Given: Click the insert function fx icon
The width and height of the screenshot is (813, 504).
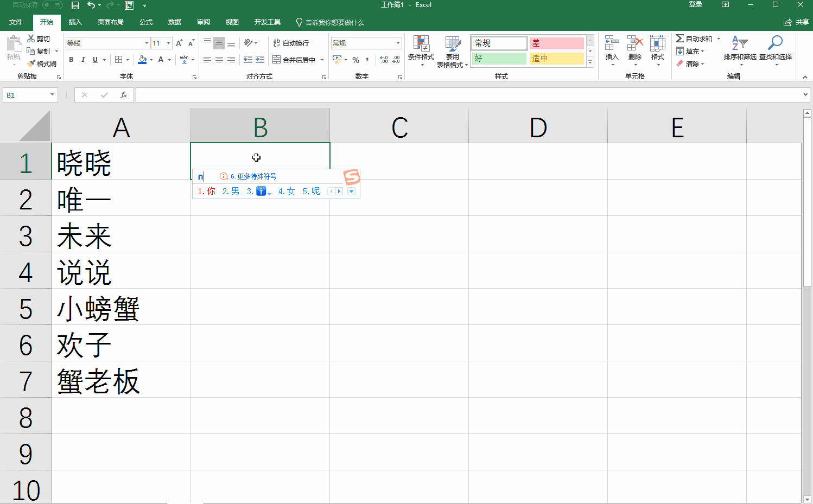Looking at the screenshot, I should (x=124, y=95).
